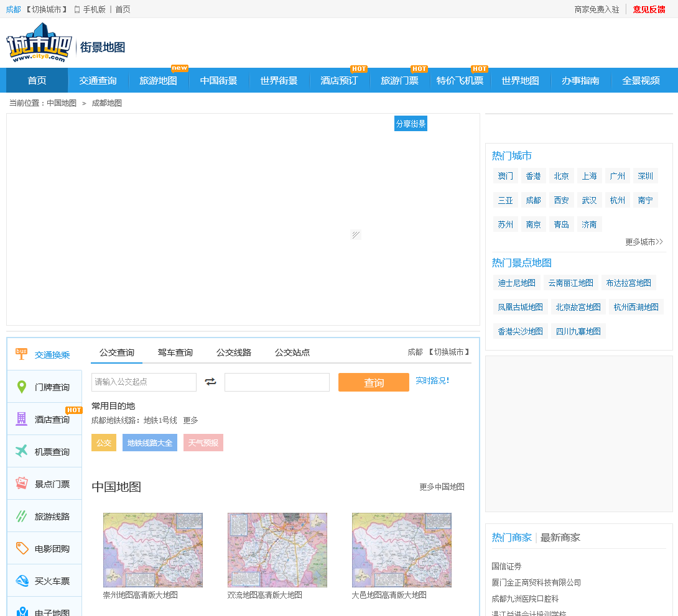Switch to 最新商家 tab
Screen dimensions: 678x616
560,538
